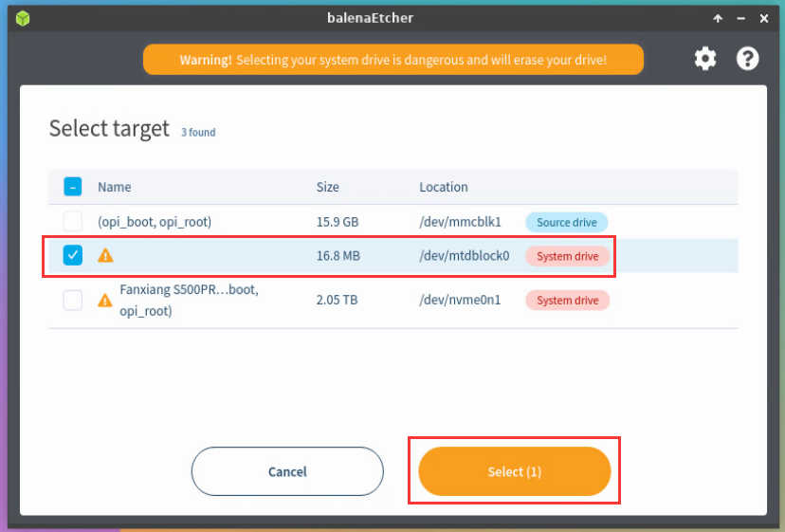The image size is (785, 532).
Task: Open the settings gear icon
Action: 705,59
